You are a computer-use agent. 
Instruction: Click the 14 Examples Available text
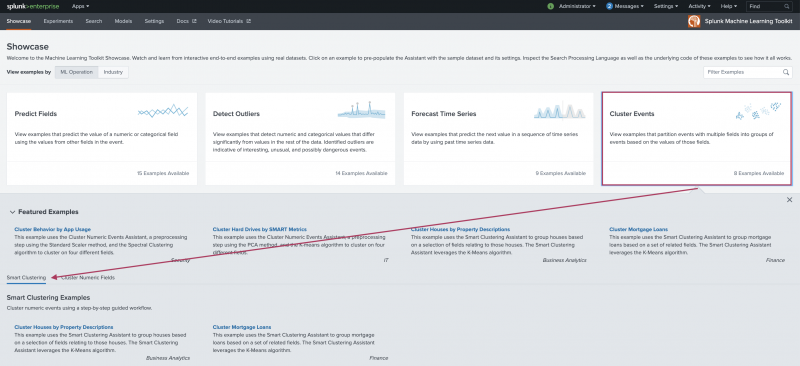[361, 174]
